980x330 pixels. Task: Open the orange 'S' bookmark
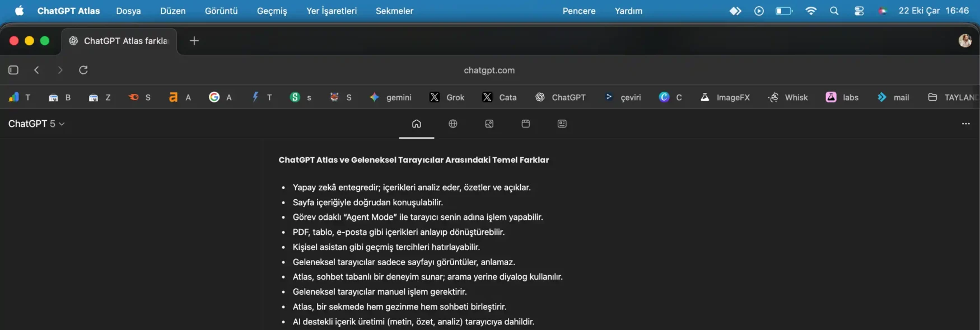tap(139, 97)
